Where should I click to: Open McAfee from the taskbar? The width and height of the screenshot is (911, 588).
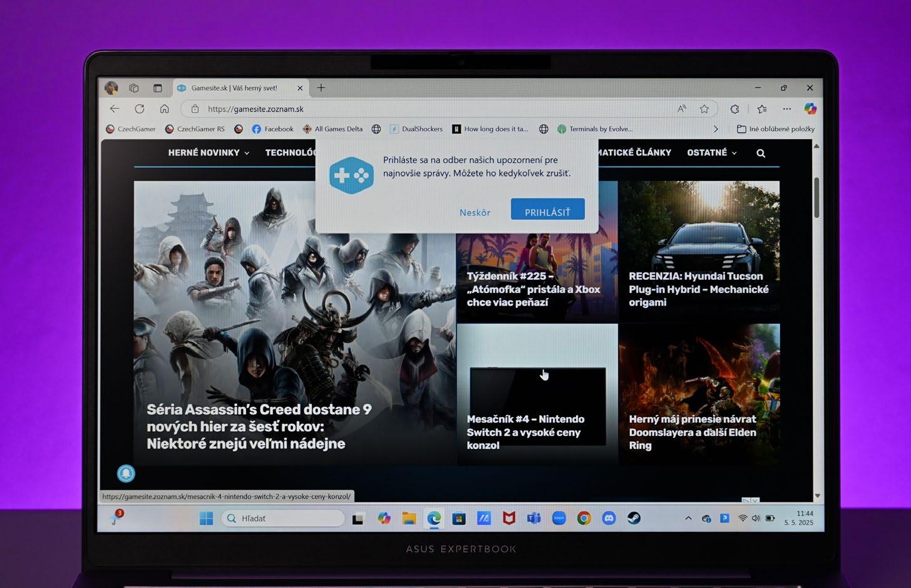[509, 518]
